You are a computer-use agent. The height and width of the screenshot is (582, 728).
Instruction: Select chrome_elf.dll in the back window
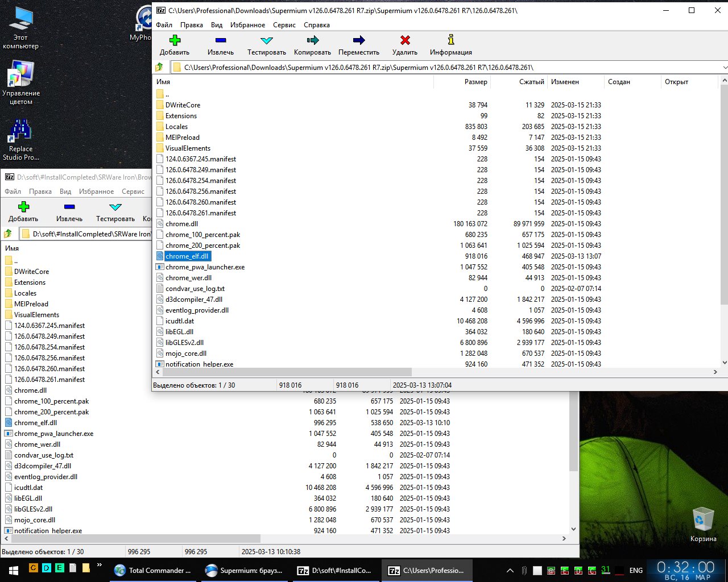coord(35,423)
